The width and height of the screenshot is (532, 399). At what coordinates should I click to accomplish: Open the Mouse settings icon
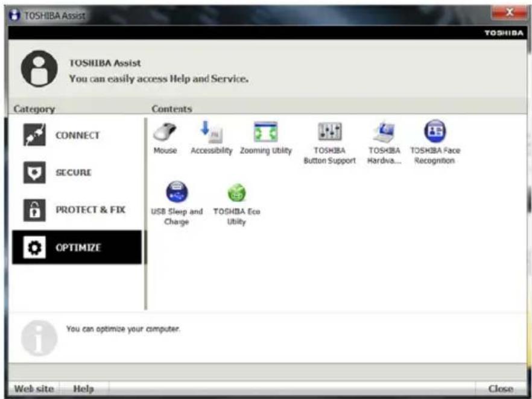[165, 131]
